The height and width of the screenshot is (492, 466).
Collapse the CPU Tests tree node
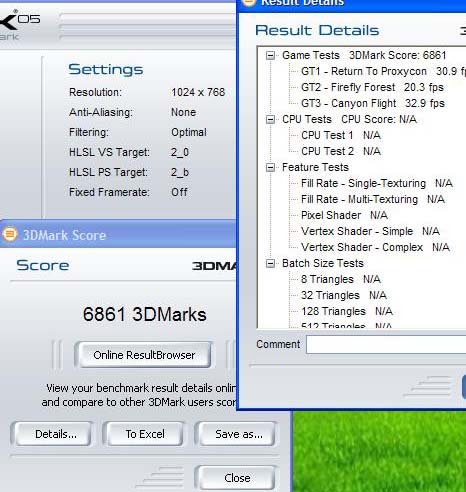click(x=271, y=119)
